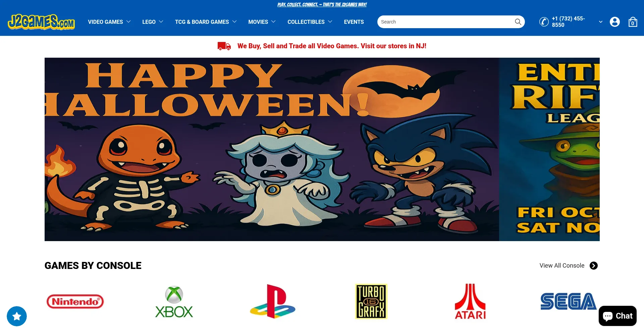Open the Happy Halloween banner slide

coord(272,149)
